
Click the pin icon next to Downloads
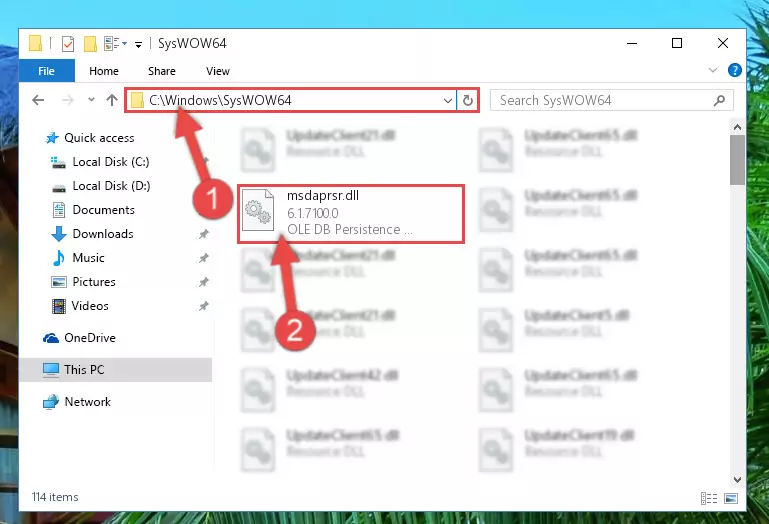tap(204, 234)
